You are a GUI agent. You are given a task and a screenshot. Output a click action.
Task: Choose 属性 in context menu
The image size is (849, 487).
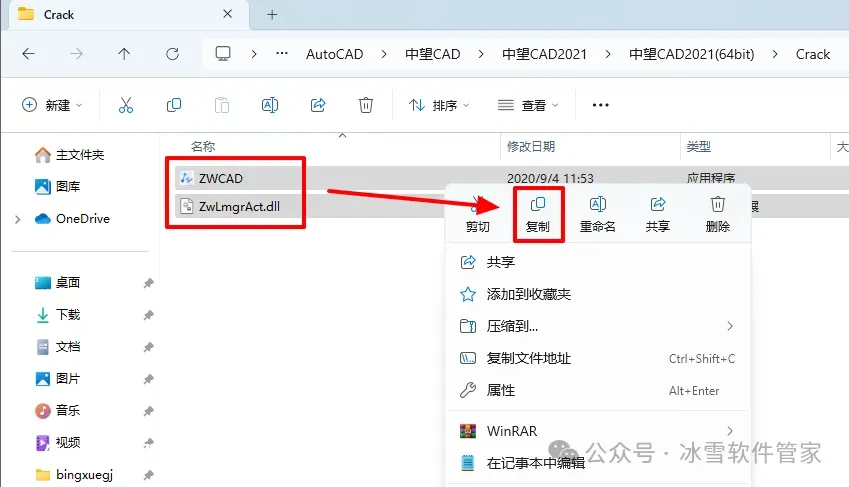coord(598,390)
